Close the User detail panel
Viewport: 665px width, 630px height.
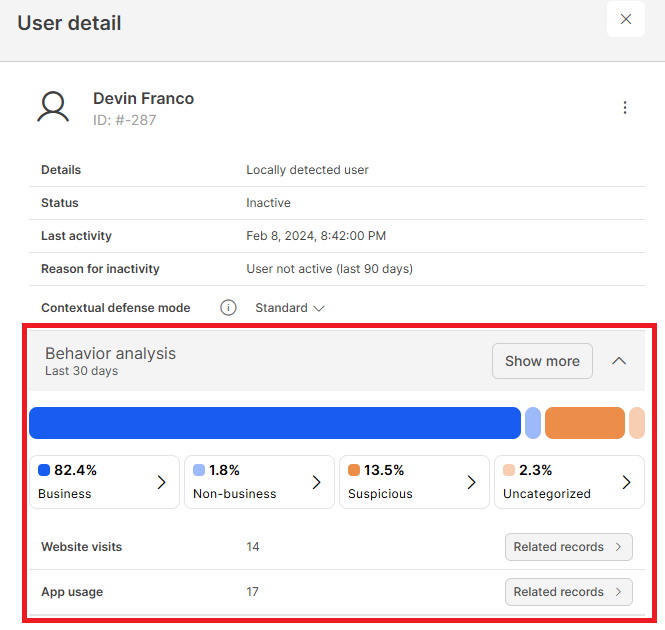click(625, 20)
